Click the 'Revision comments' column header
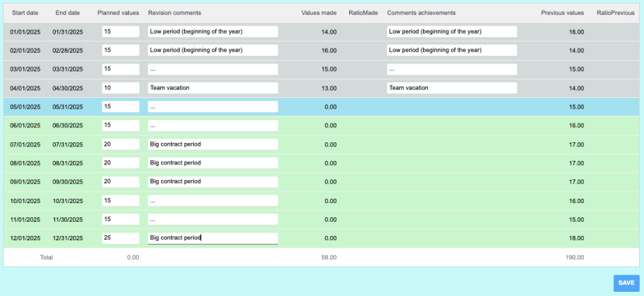Image resolution: width=644 pixels, height=296 pixels. click(175, 13)
